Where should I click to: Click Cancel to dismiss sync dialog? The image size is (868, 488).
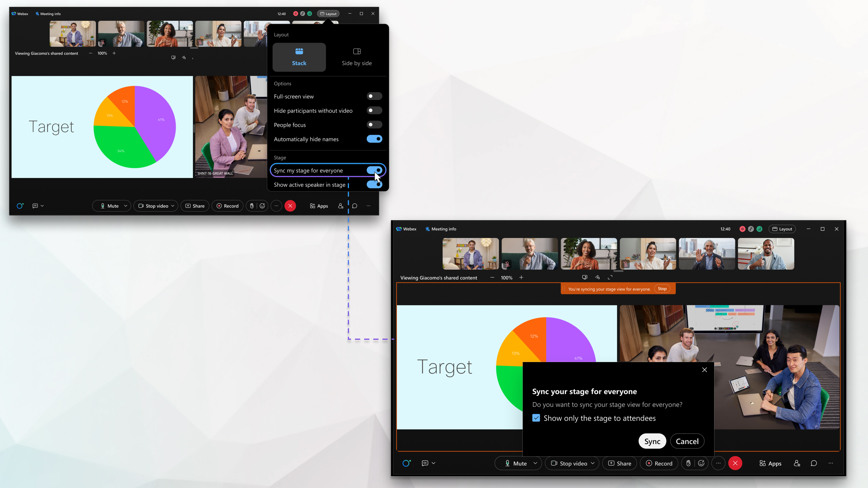pos(687,441)
